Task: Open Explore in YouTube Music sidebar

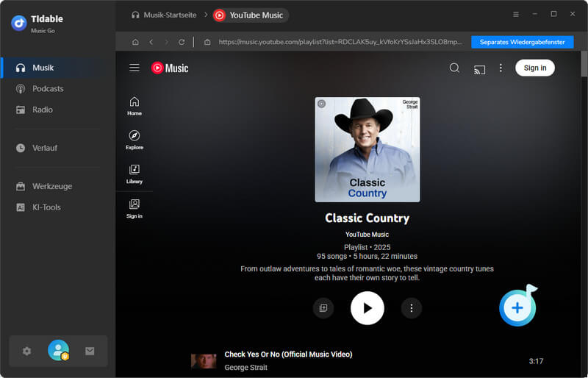Action: [x=135, y=140]
